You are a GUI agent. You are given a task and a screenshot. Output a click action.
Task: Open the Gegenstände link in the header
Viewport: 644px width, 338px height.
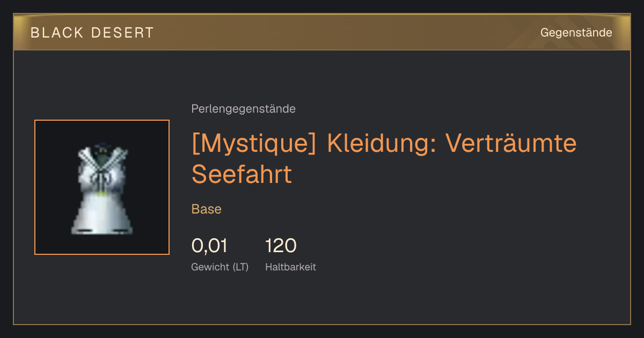[x=576, y=33]
